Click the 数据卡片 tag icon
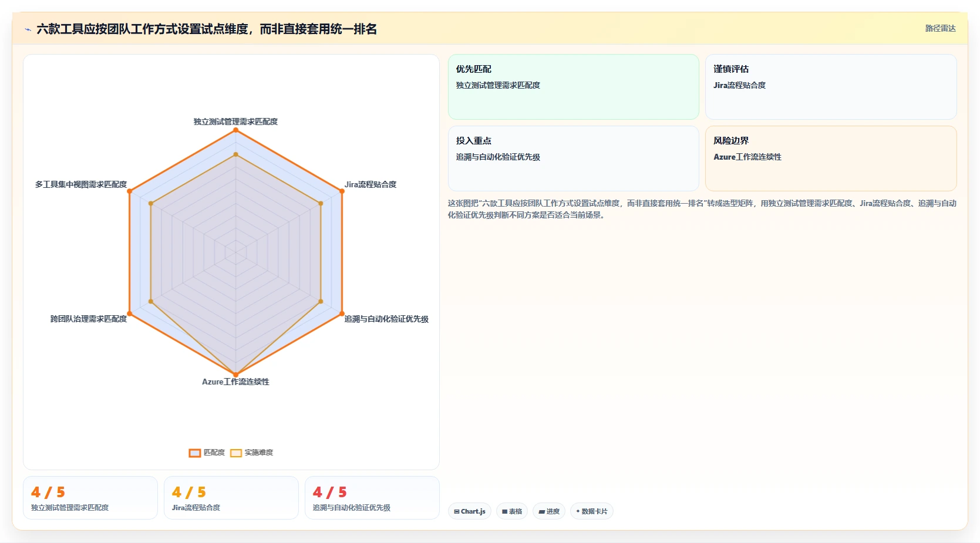This screenshot has width=980, height=543. coord(578,511)
